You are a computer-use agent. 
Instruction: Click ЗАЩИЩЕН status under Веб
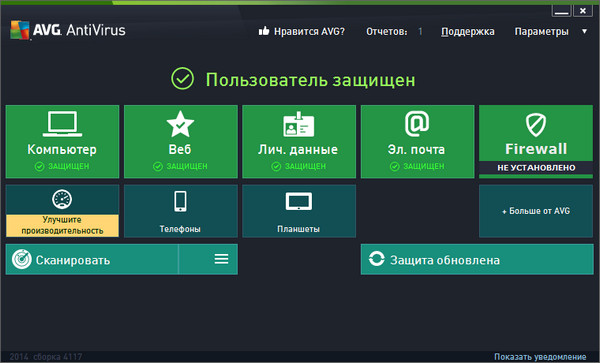(187, 166)
